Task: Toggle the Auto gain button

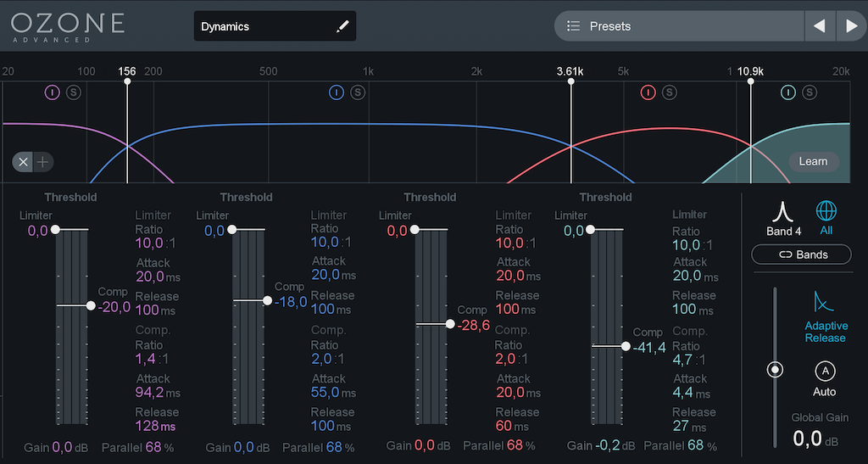Action: [824, 371]
